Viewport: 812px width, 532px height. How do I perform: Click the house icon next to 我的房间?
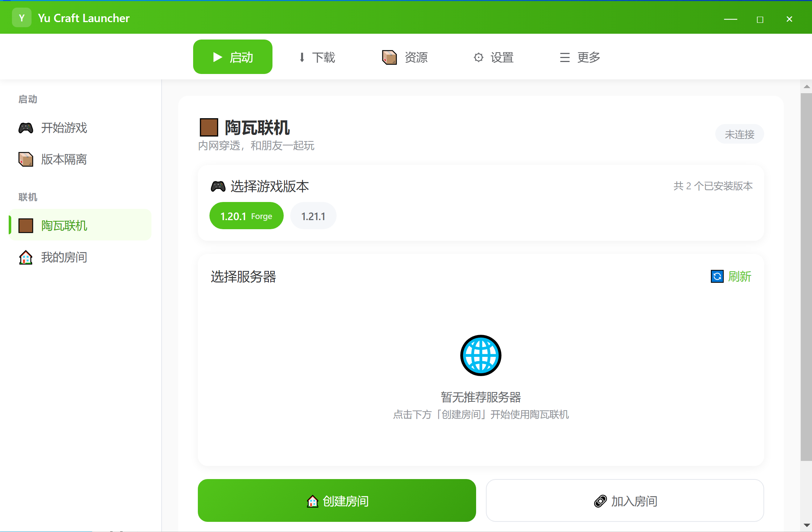[26, 257]
